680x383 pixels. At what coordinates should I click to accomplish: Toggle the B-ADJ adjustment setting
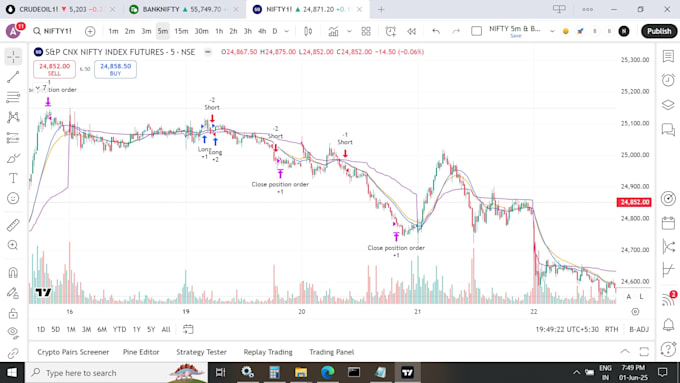point(639,329)
